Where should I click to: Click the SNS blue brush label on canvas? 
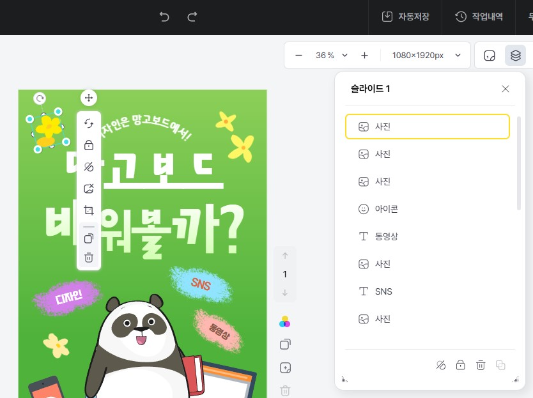[x=201, y=284]
